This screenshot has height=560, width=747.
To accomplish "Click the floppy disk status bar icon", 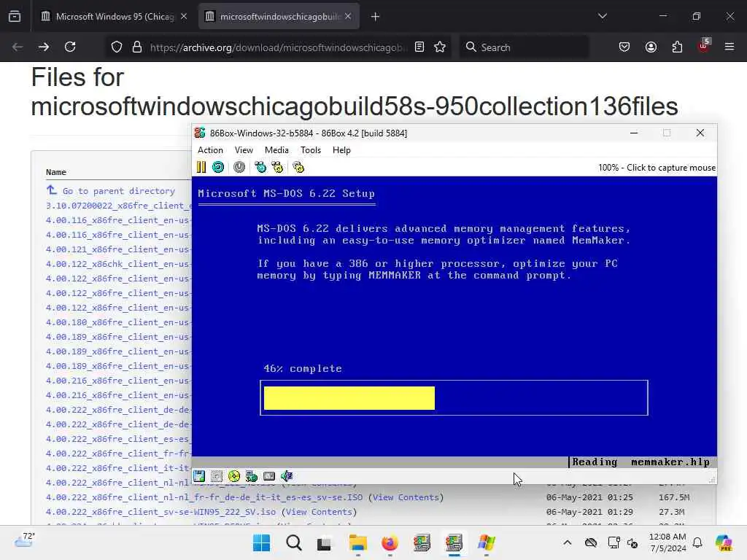I will [x=199, y=476].
